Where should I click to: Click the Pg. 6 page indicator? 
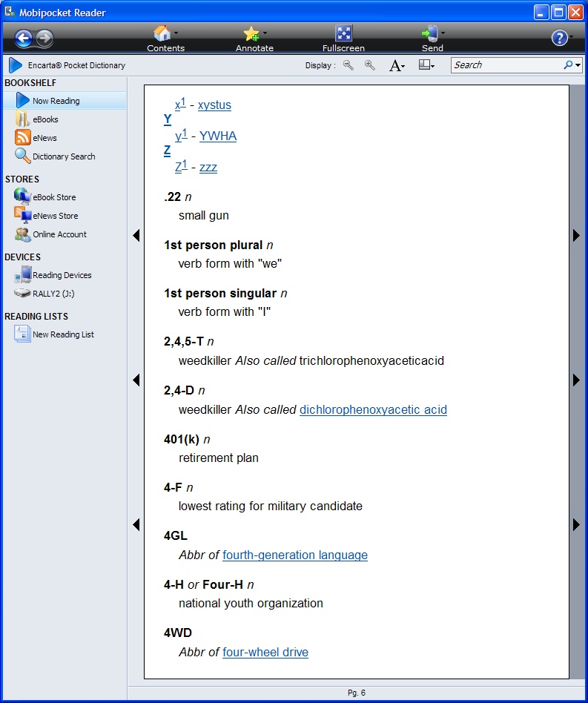coord(357,693)
